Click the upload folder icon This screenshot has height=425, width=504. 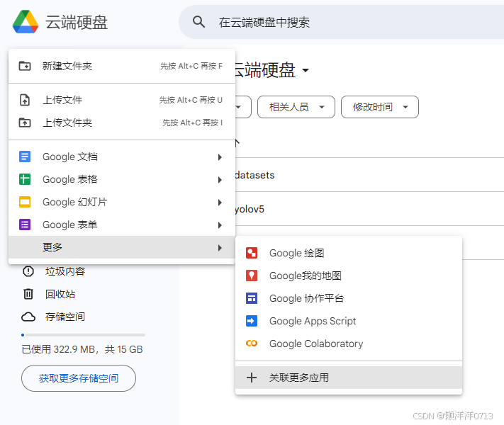tap(25, 123)
